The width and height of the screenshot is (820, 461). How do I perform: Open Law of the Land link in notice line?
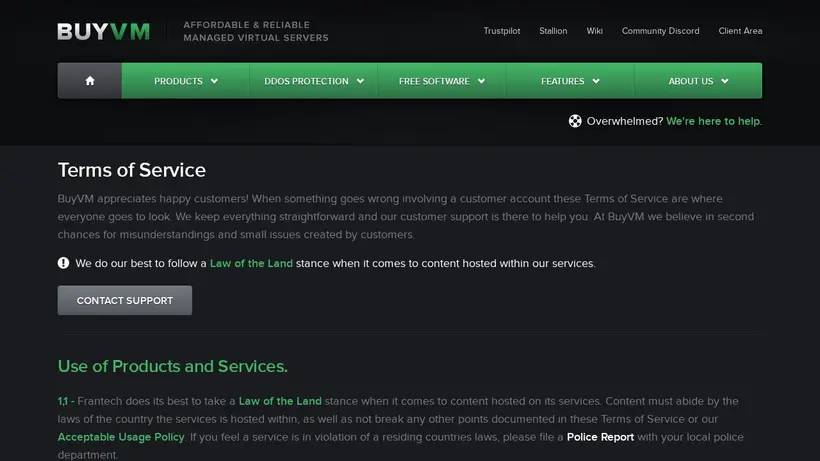[251, 263]
